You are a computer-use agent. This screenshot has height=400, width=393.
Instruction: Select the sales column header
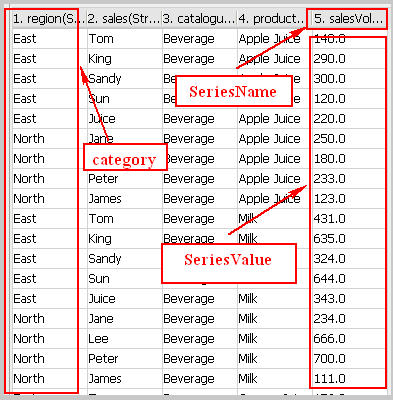click(124, 19)
